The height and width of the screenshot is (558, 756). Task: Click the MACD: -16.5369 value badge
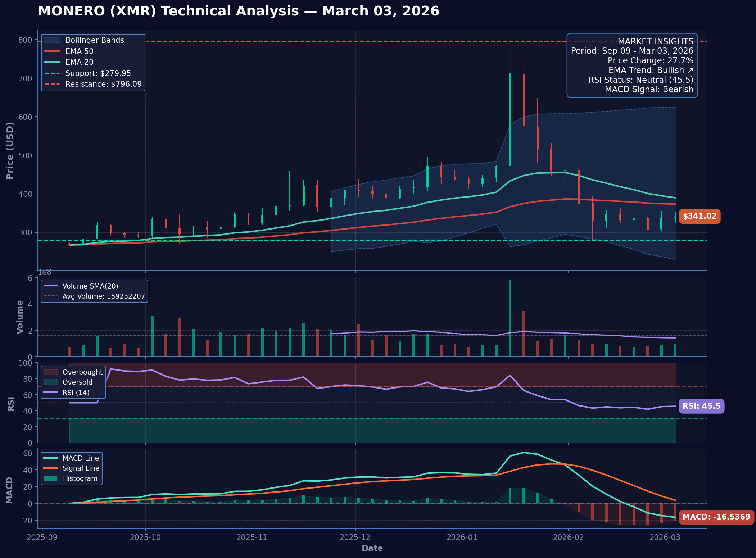tap(716, 517)
